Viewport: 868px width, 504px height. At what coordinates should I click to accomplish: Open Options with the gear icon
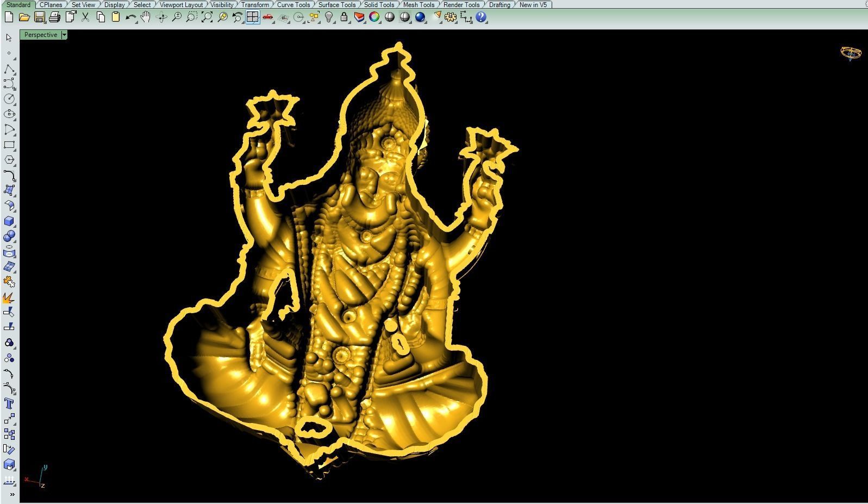[x=451, y=17]
